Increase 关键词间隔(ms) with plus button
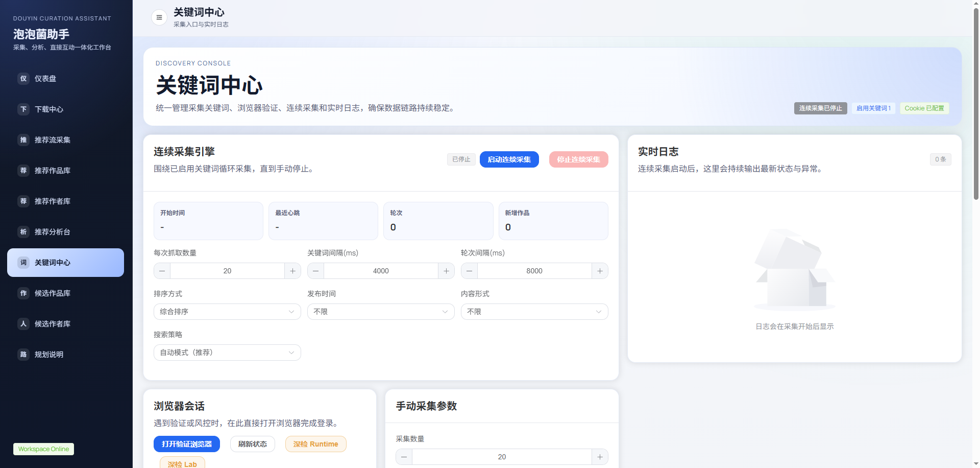The height and width of the screenshot is (468, 980). click(x=446, y=271)
